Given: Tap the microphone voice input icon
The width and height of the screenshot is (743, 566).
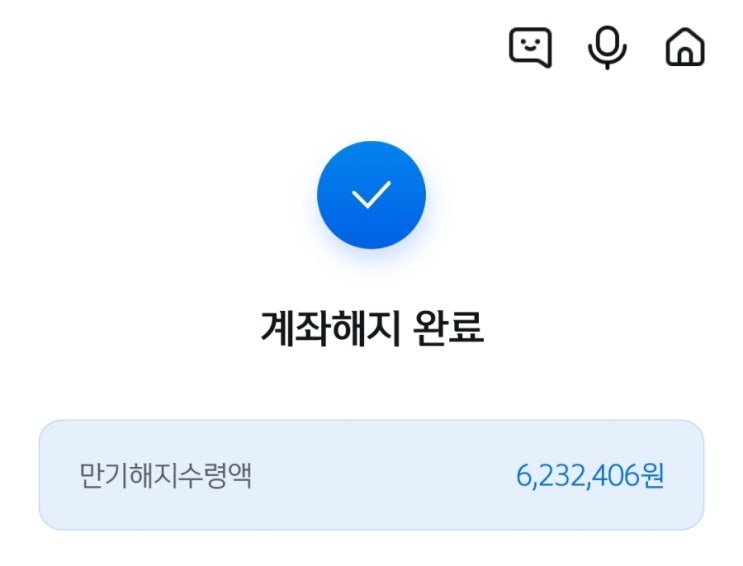Looking at the screenshot, I should (607, 47).
